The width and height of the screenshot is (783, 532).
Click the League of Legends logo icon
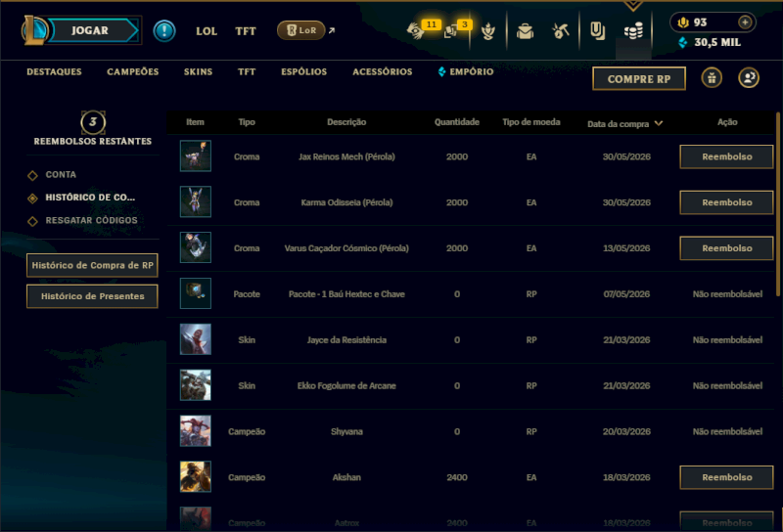[x=34, y=30]
